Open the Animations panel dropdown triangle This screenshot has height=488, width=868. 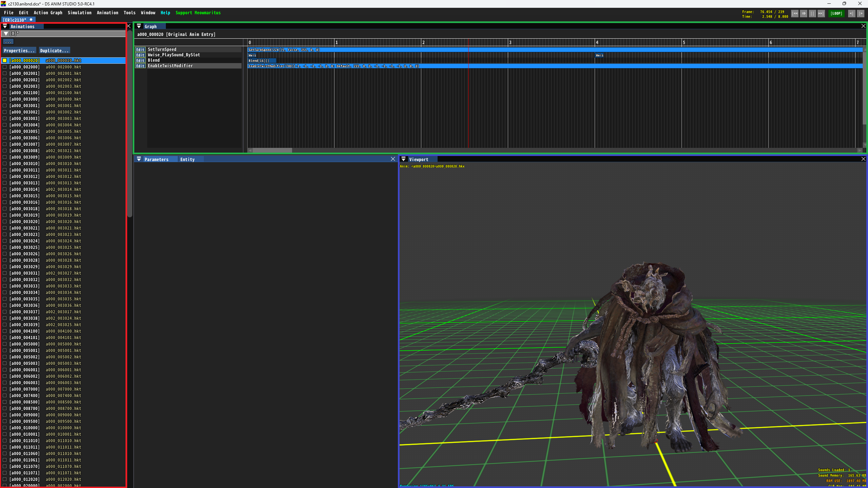[x=5, y=26]
